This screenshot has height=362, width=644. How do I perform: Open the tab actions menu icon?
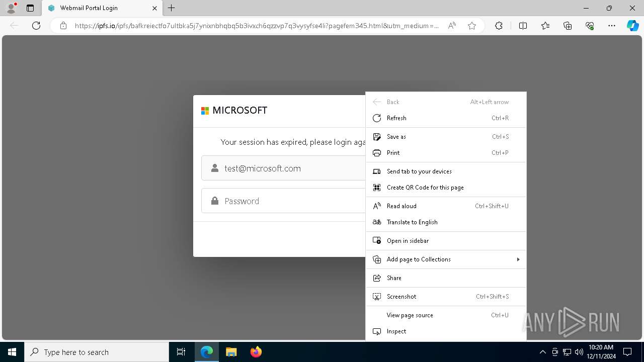point(30,8)
